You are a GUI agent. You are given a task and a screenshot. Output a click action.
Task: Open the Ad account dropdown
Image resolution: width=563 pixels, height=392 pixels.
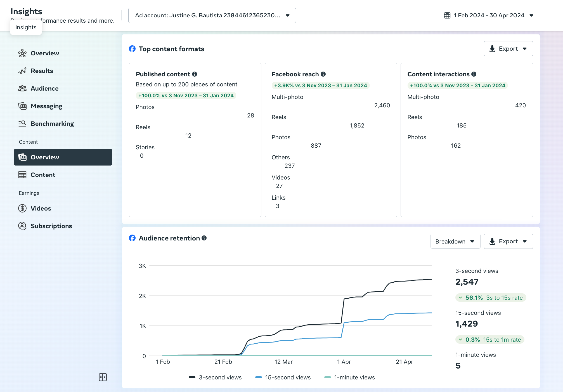212,15
